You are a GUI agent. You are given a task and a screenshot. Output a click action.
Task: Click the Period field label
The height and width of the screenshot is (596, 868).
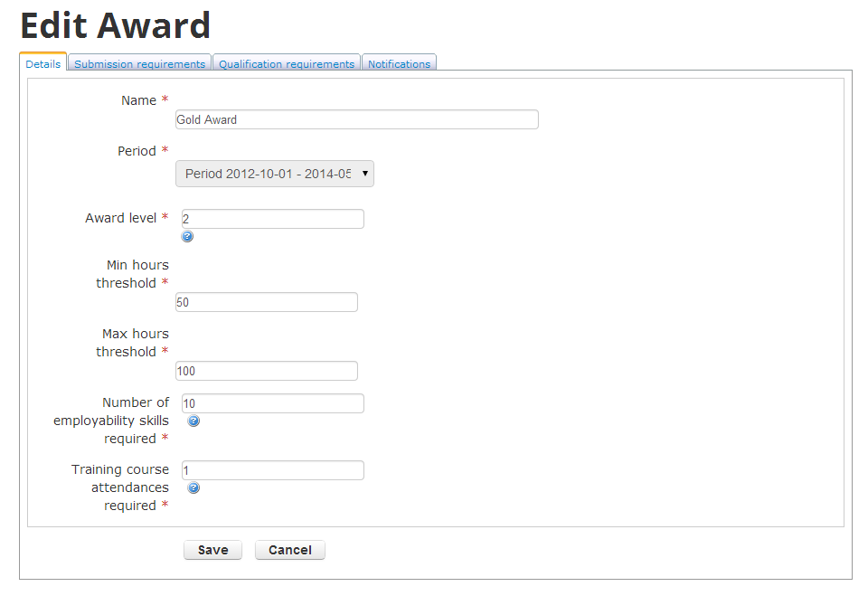137,151
